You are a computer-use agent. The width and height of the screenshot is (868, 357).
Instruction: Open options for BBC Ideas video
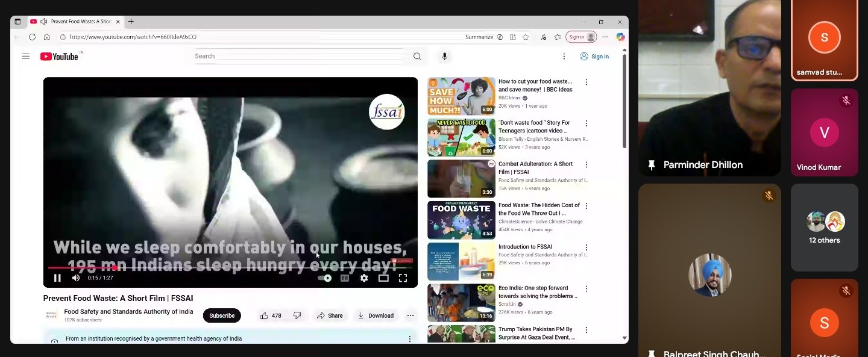pyautogui.click(x=586, y=82)
